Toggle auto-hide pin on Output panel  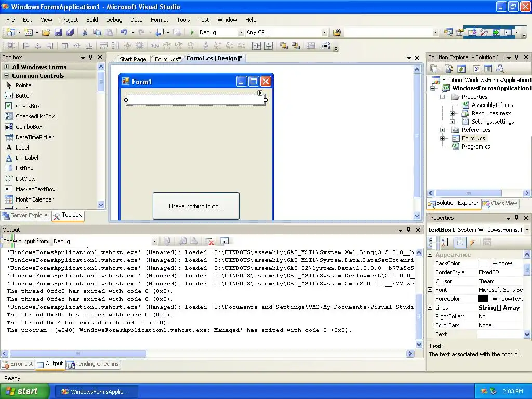pos(408,230)
